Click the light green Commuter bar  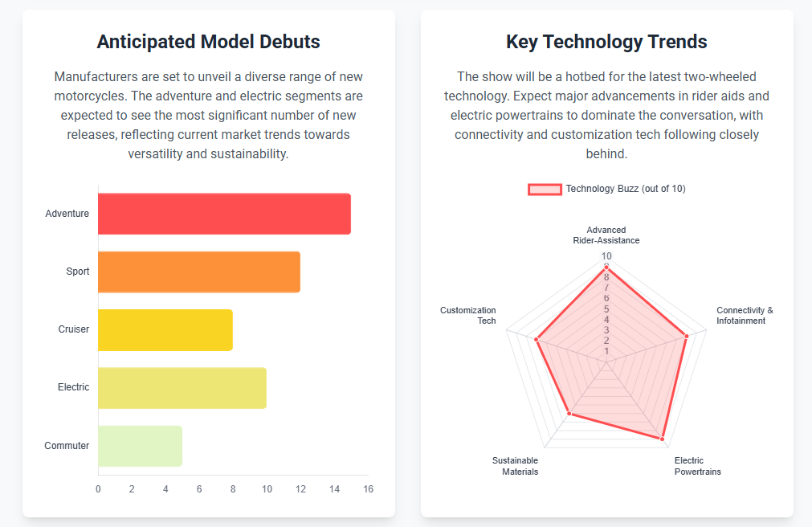tap(140, 446)
